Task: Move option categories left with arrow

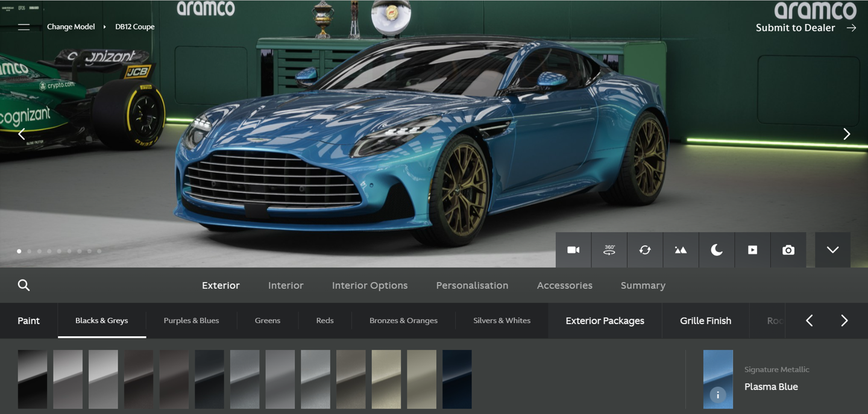Action: 810,321
